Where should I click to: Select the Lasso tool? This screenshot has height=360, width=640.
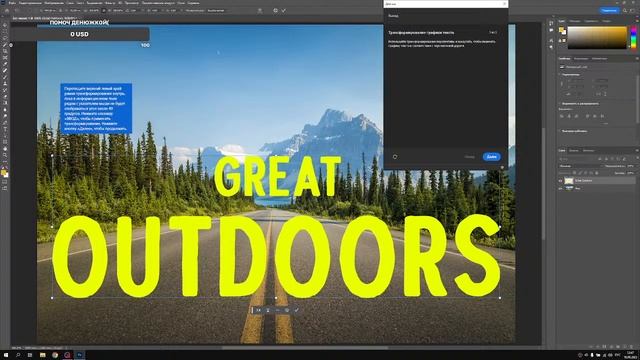5,38
